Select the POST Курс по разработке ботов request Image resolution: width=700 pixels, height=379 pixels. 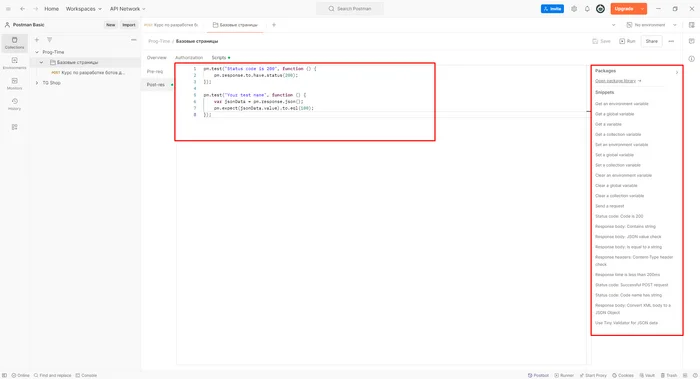coord(88,73)
